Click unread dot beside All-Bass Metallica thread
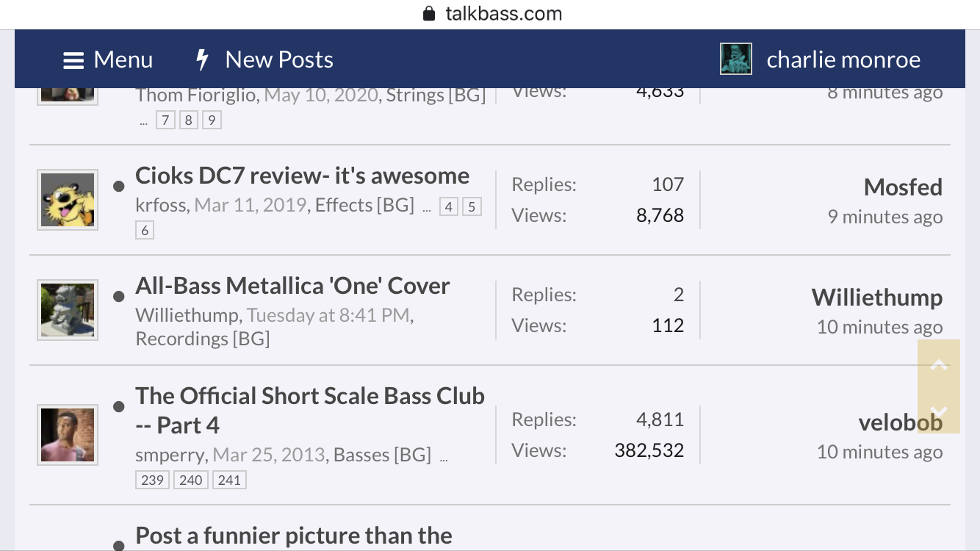 (x=118, y=297)
